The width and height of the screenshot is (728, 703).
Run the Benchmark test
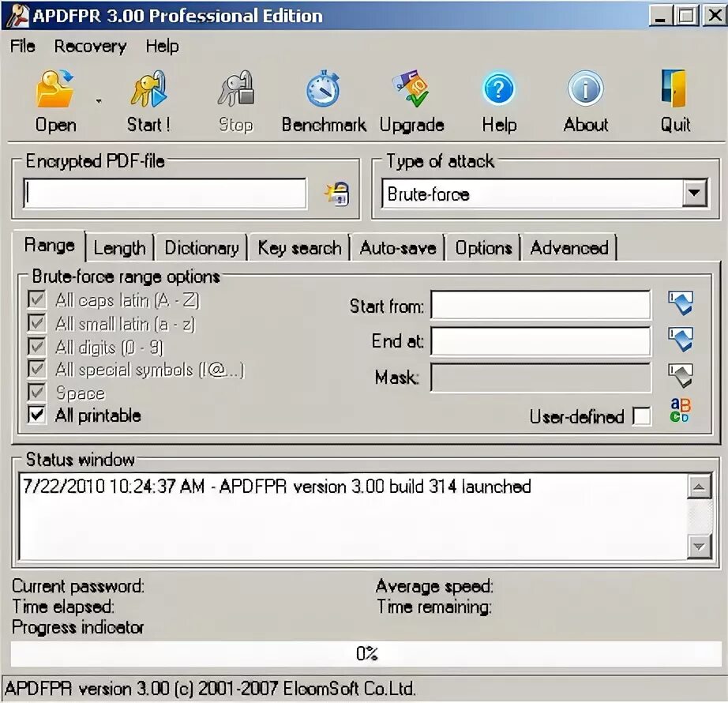pos(324,95)
